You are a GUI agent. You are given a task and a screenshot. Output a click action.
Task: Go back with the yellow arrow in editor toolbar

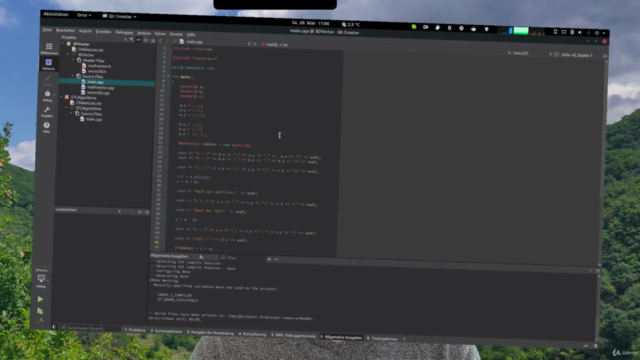160,40
